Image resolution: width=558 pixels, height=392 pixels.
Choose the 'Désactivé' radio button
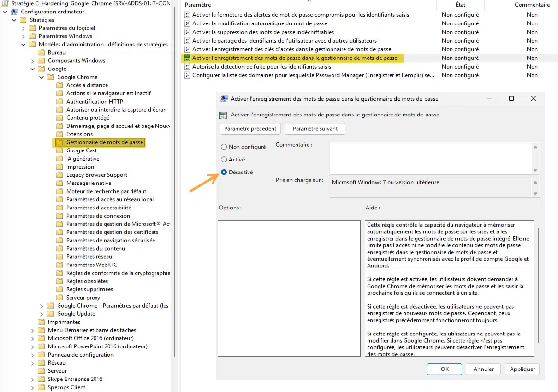pyautogui.click(x=224, y=173)
